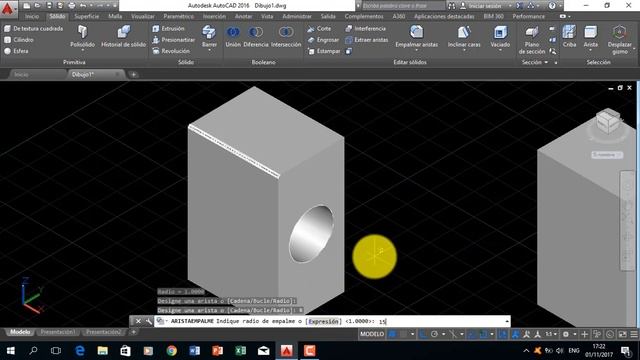Click the Polisólido tool icon

[82, 32]
